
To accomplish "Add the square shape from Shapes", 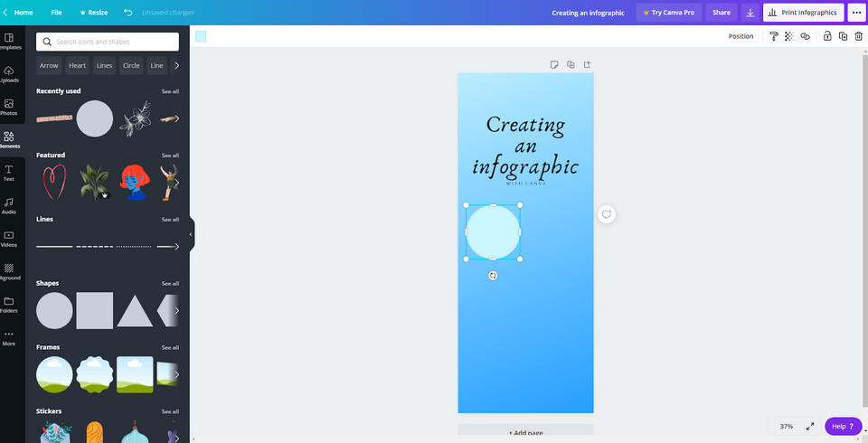I will (95, 311).
